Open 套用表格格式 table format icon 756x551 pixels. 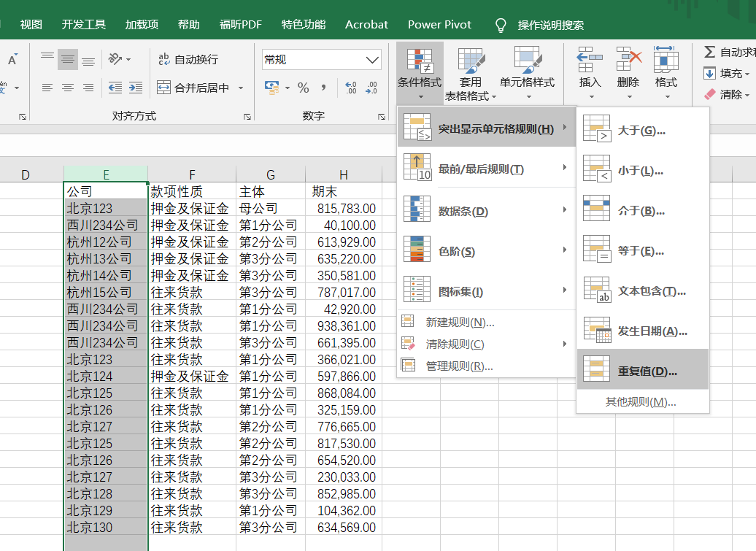470,60
